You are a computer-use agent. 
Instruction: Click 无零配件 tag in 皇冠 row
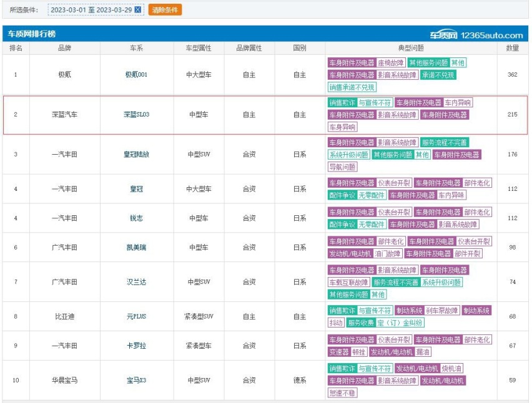372,195
